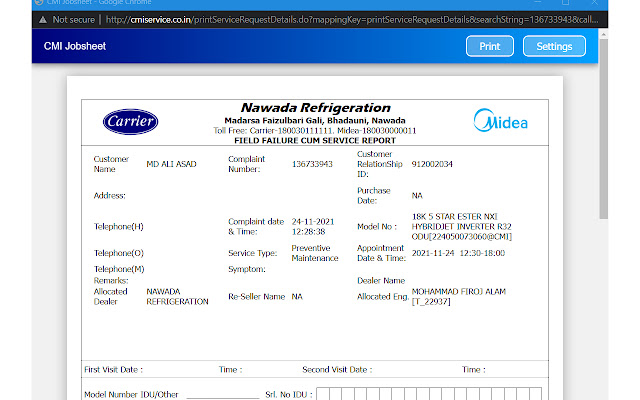
Task: Click the Symptom label
Action: click(247, 269)
